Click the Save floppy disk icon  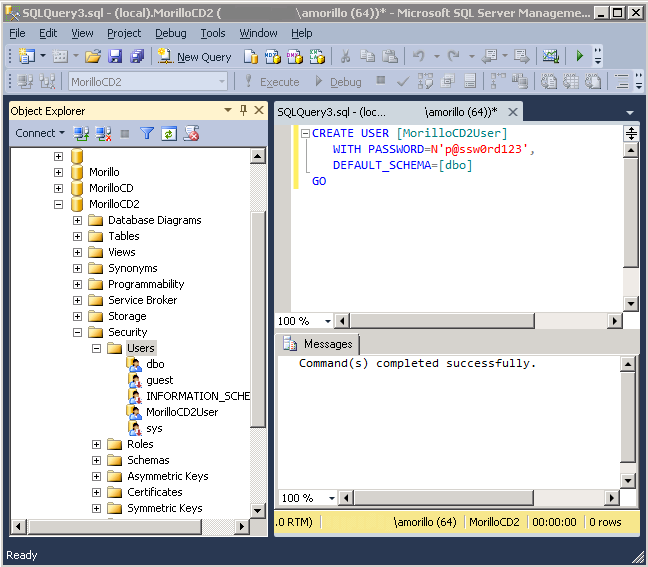[x=115, y=57]
